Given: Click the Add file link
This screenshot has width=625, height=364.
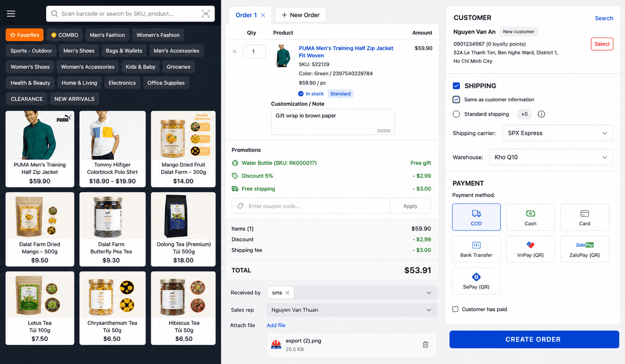Looking at the screenshot, I should click(x=276, y=325).
